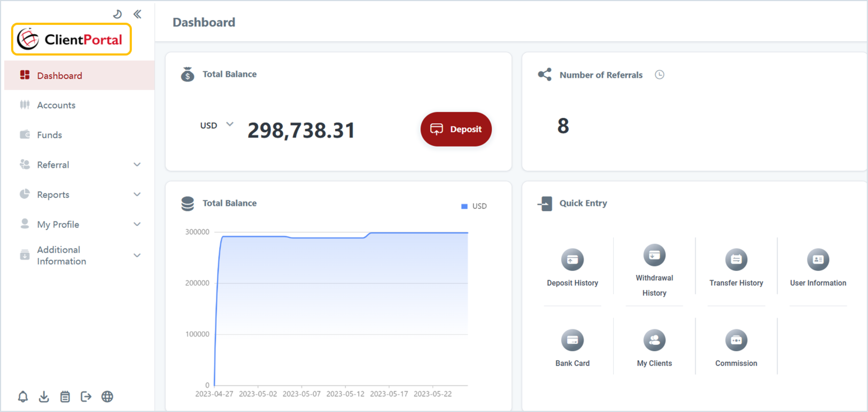Click the logout icon
Image resolution: width=868 pixels, height=412 pixels.
(86, 397)
